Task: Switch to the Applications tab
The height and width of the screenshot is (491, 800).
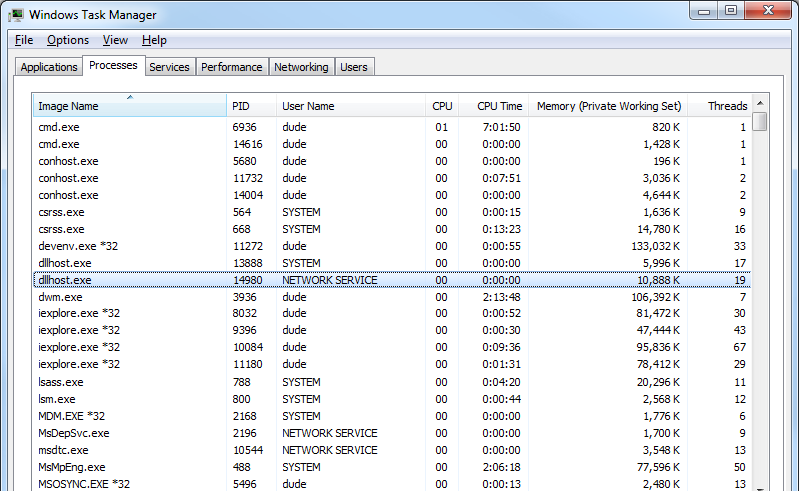Action: [x=49, y=67]
